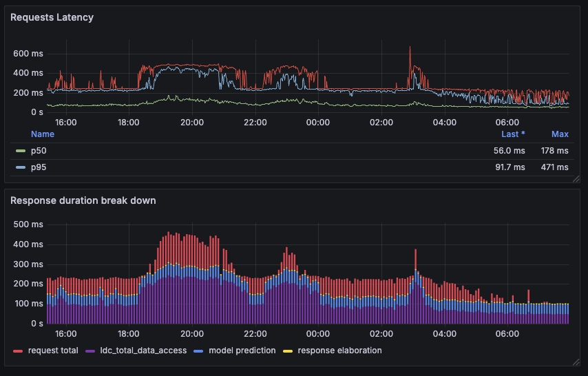The image size is (588, 376).
Task: Toggle the model prediction legend item
Action: click(x=242, y=351)
